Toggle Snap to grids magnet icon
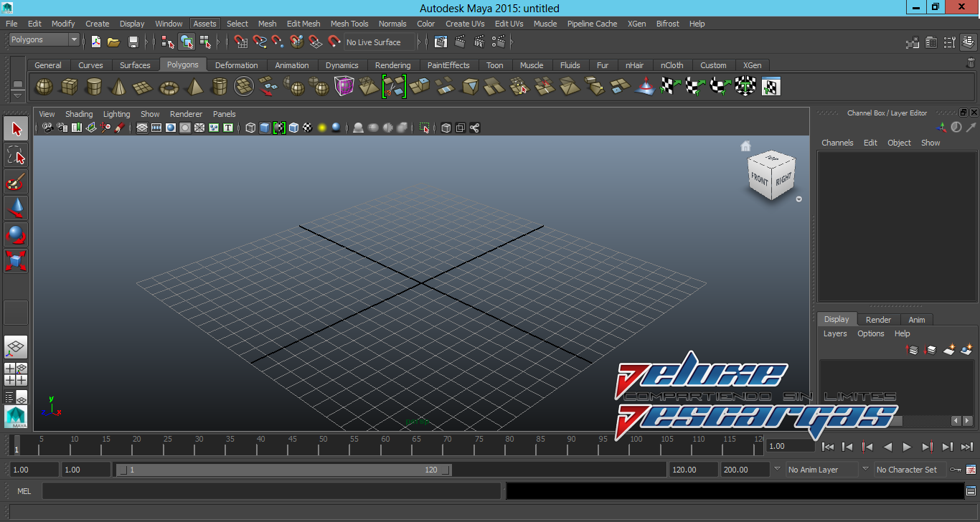This screenshot has width=980, height=522. tap(241, 42)
